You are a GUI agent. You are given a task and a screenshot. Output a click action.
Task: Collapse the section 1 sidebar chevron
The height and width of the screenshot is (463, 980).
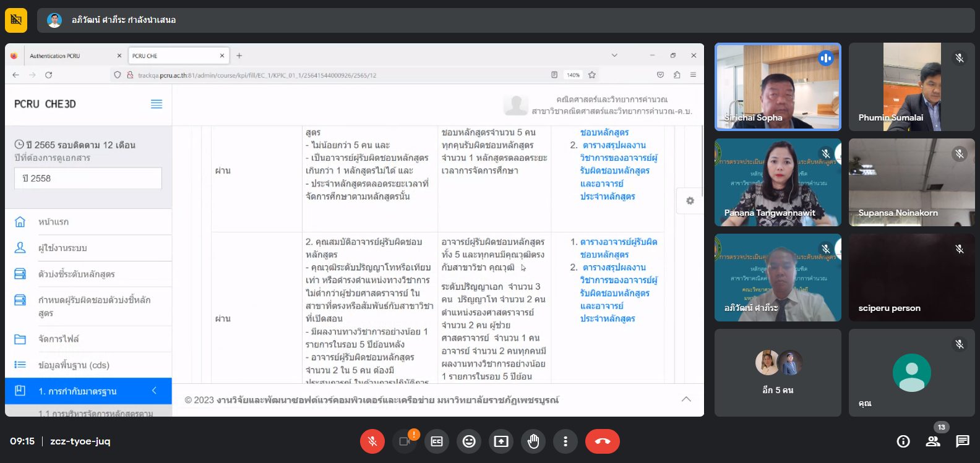154,391
